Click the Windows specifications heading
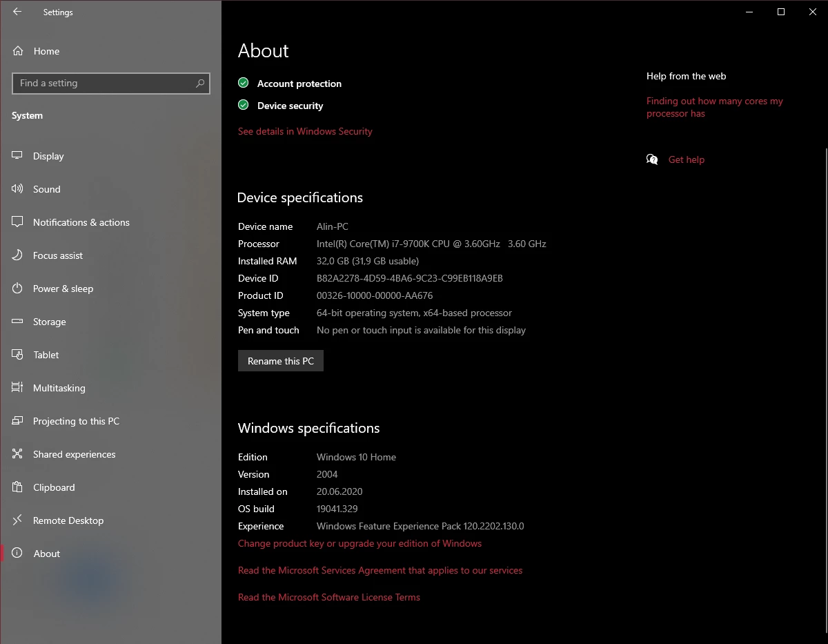The height and width of the screenshot is (644, 828). pos(309,428)
